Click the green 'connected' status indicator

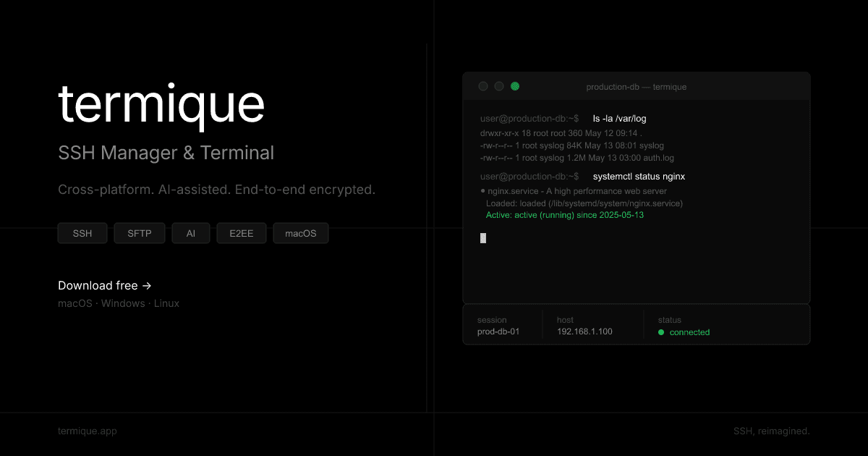684,332
